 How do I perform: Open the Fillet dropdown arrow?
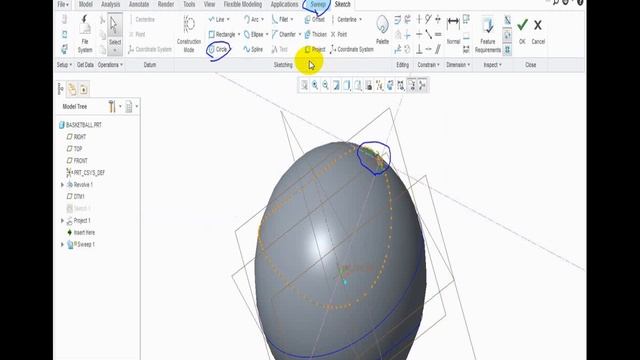pos(292,19)
